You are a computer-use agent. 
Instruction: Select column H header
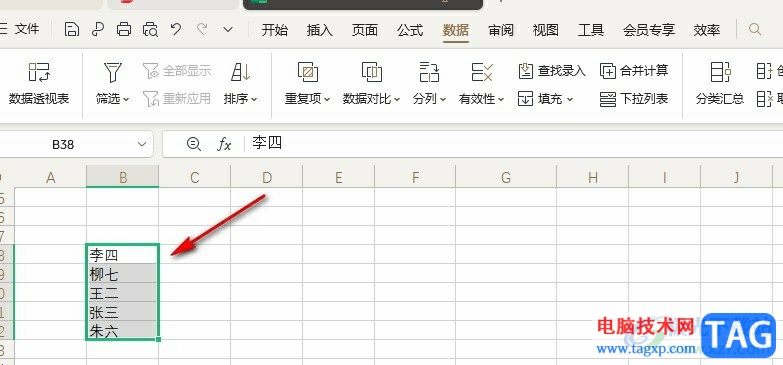point(593,177)
